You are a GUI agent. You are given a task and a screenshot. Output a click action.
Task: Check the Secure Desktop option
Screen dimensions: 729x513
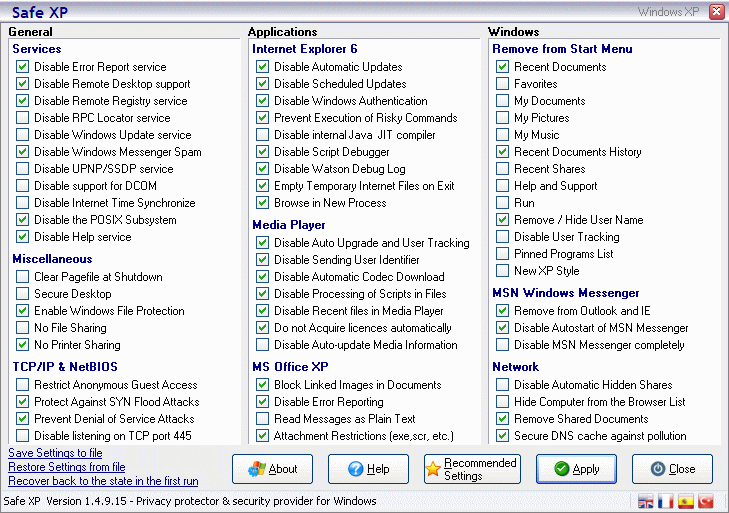[22, 293]
